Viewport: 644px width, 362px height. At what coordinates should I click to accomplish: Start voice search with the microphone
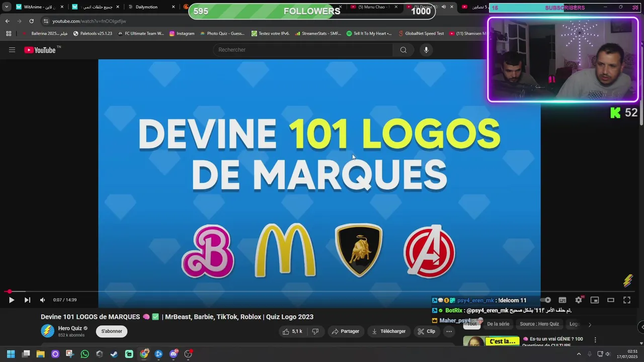426,50
